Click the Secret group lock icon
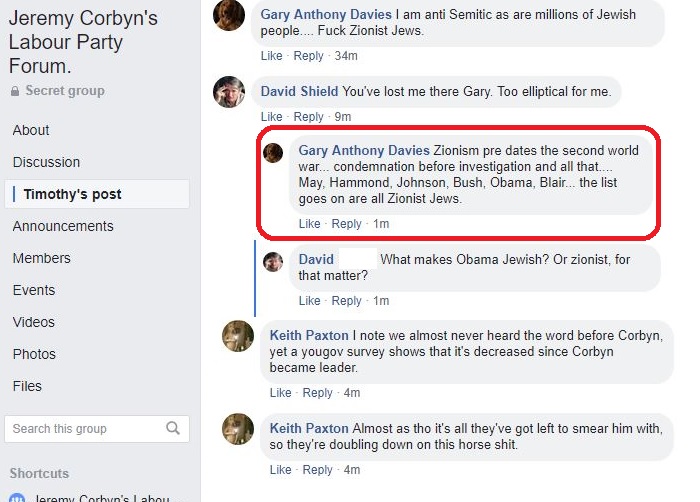700x502 pixels. [x=15, y=91]
